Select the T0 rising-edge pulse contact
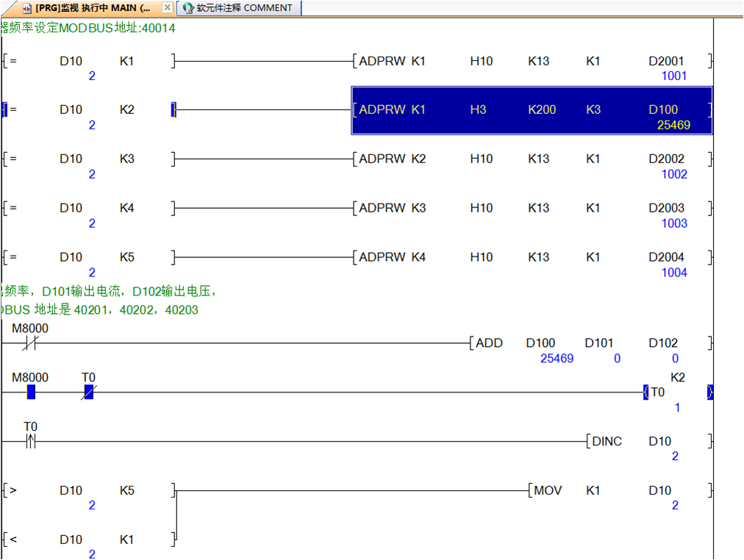Image resolution: width=744 pixels, height=560 pixels. (x=30, y=441)
